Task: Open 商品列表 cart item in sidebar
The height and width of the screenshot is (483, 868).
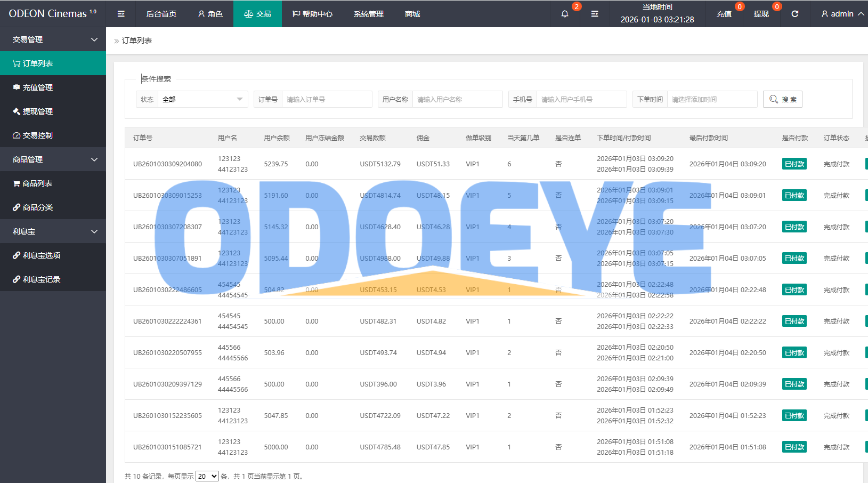Action: pyautogui.click(x=37, y=183)
